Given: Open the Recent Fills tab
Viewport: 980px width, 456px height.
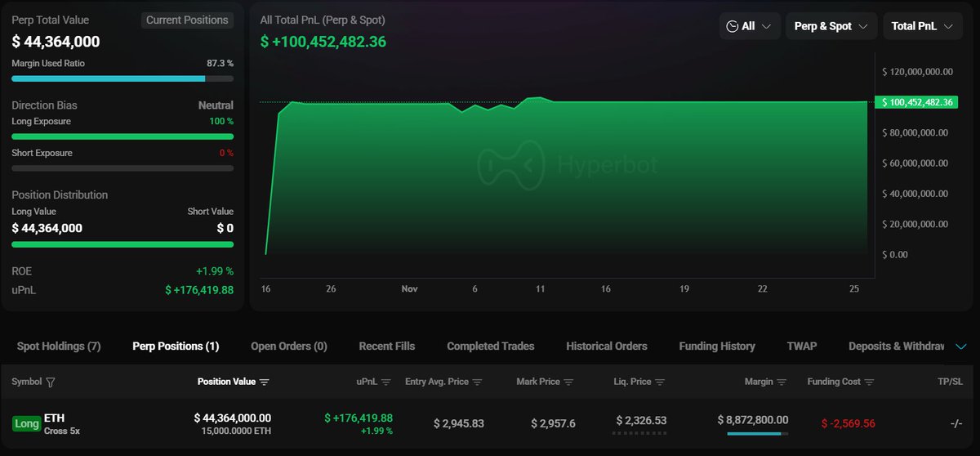Looking at the screenshot, I should tap(387, 346).
